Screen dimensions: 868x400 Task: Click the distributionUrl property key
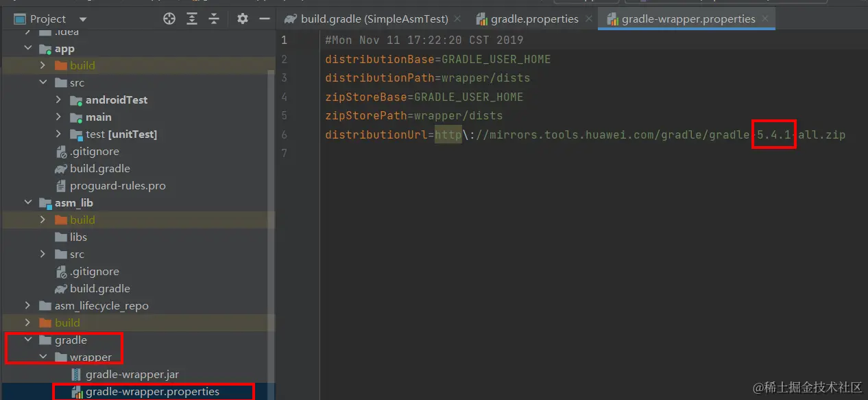pos(376,134)
